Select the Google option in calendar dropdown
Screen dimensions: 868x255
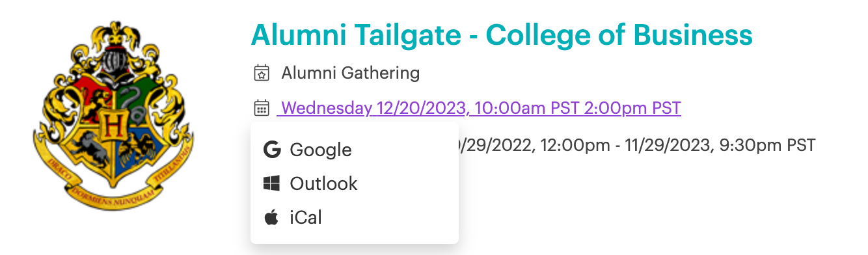coord(355,150)
